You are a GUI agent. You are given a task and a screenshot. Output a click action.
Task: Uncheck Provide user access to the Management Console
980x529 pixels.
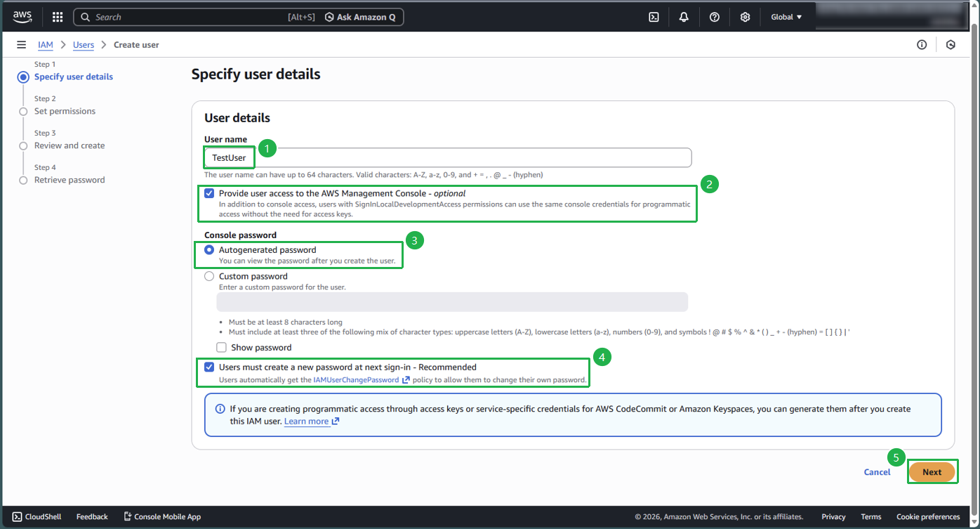(x=209, y=192)
